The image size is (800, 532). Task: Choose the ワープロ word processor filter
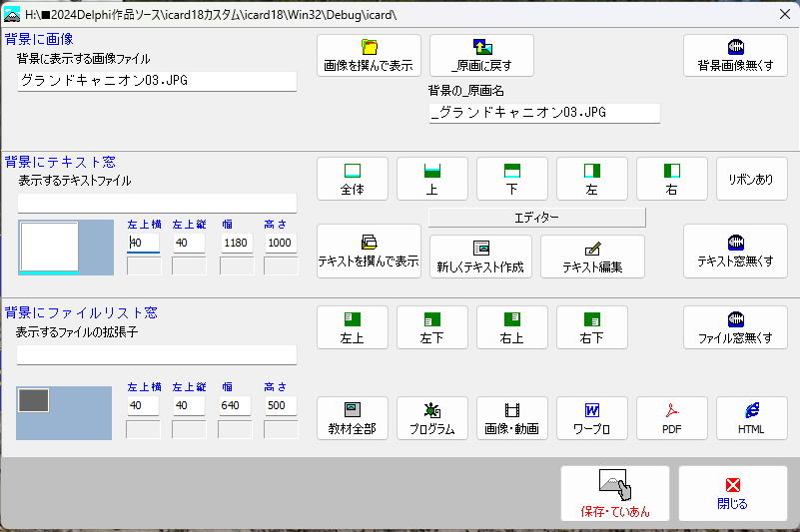click(x=591, y=418)
